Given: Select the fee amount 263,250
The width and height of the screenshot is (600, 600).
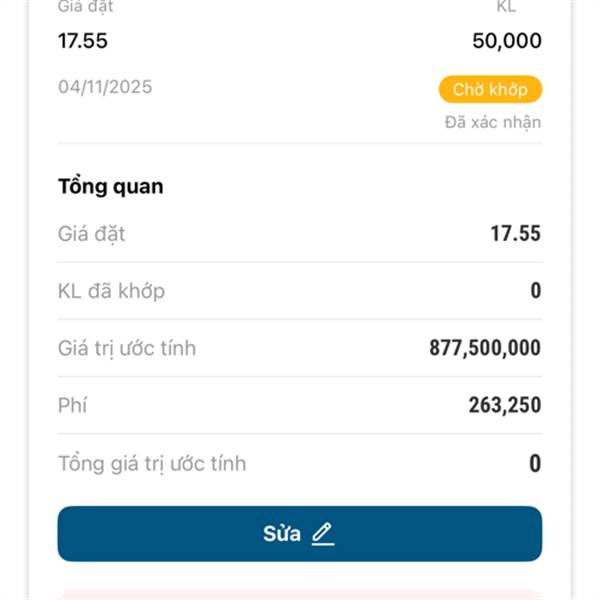Looking at the screenshot, I should (505, 405).
